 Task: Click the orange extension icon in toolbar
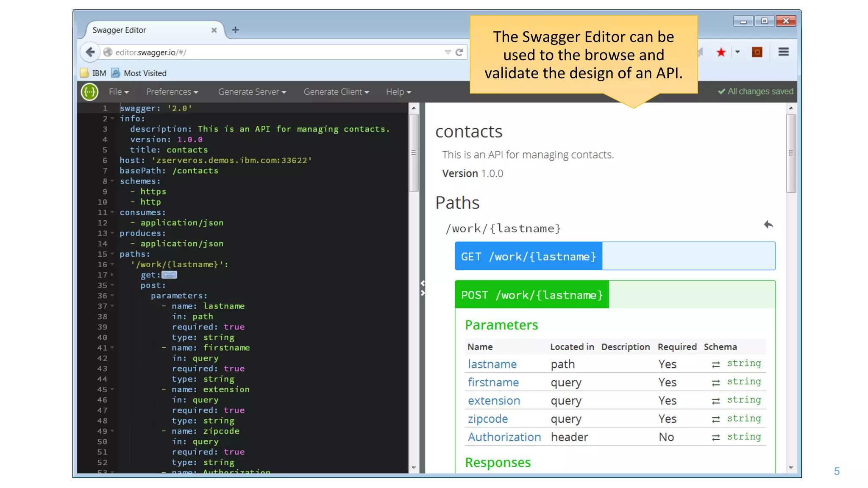757,52
